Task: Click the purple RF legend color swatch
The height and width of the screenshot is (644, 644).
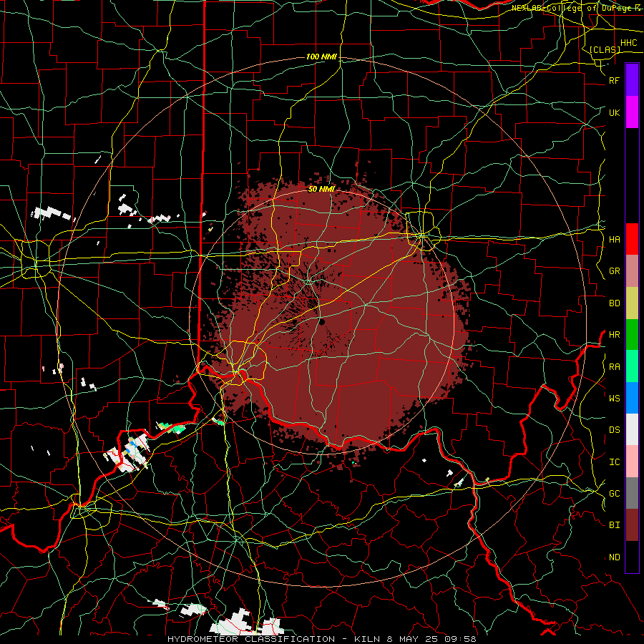Action: pyautogui.click(x=632, y=80)
